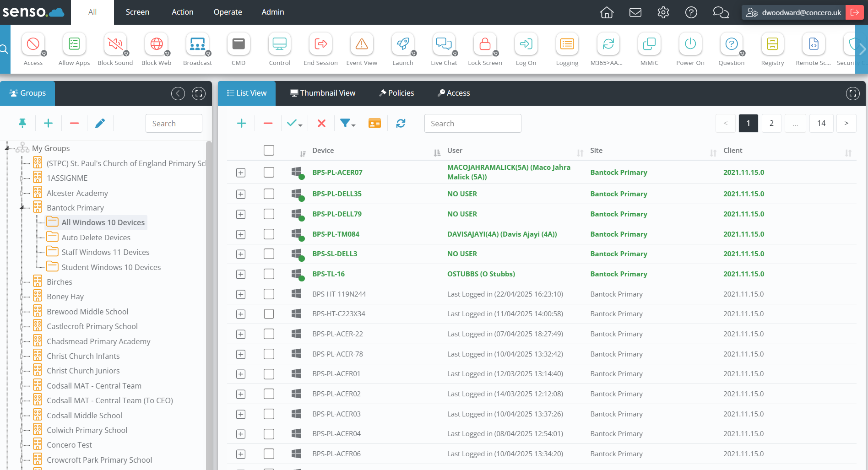The height and width of the screenshot is (470, 868).
Task: Open the Event View tool
Action: [362, 44]
